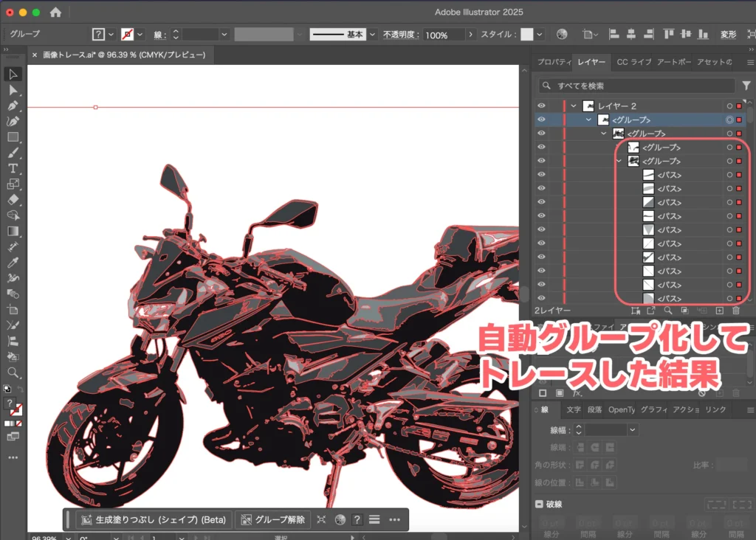This screenshot has width=756, height=540.
Task: Switch to the プロパティ panel tab
Action: [x=554, y=62]
